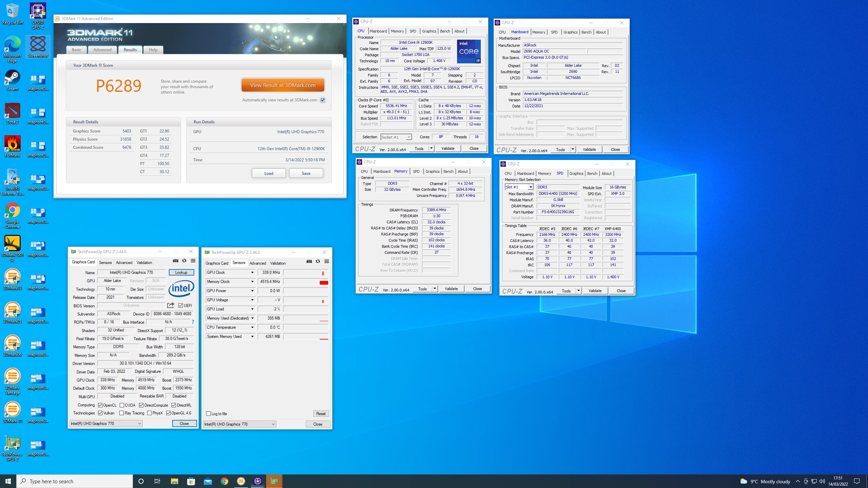
Task: Open 3DMark06 desktop shortcut
Action: (x=12, y=346)
